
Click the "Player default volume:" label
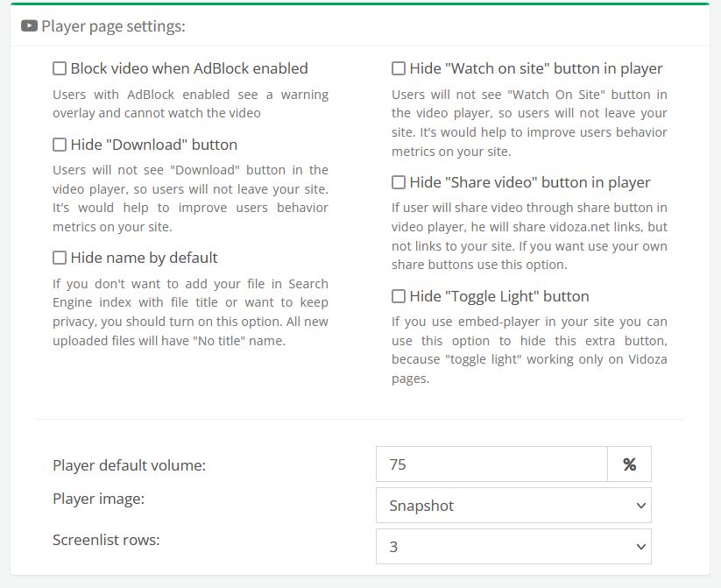click(129, 465)
